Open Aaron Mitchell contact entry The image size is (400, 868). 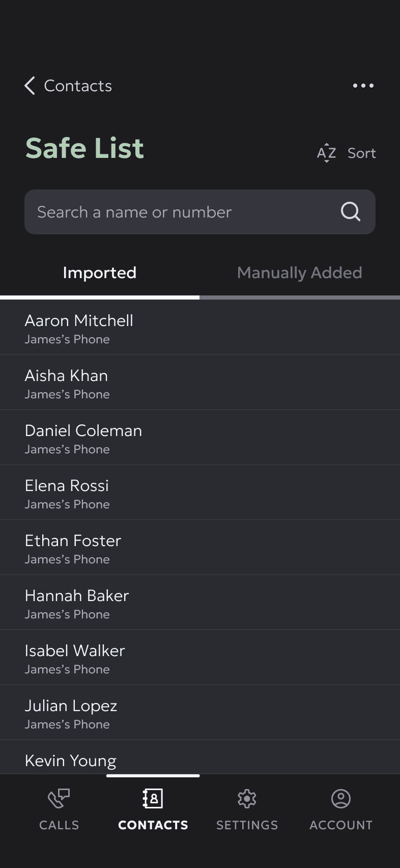[199, 328]
